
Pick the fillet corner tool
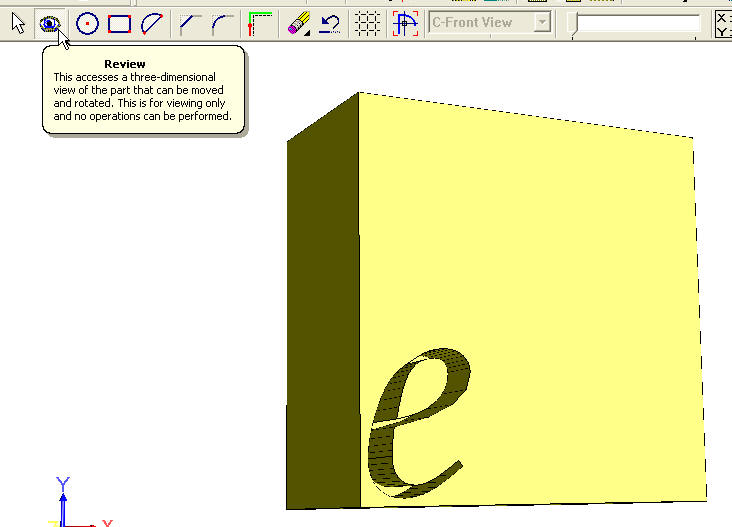(222, 24)
